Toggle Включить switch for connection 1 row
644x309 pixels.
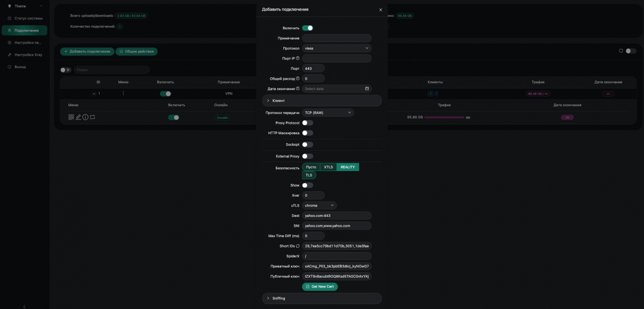click(x=166, y=94)
